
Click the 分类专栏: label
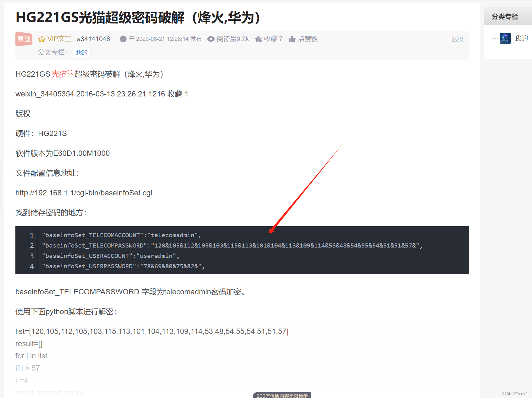coord(53,52)
